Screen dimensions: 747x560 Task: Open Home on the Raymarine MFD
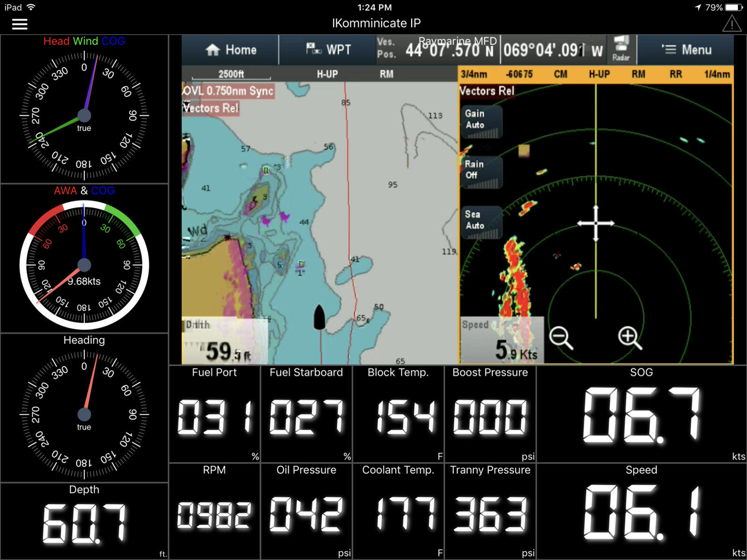click(x=231, y=50)
